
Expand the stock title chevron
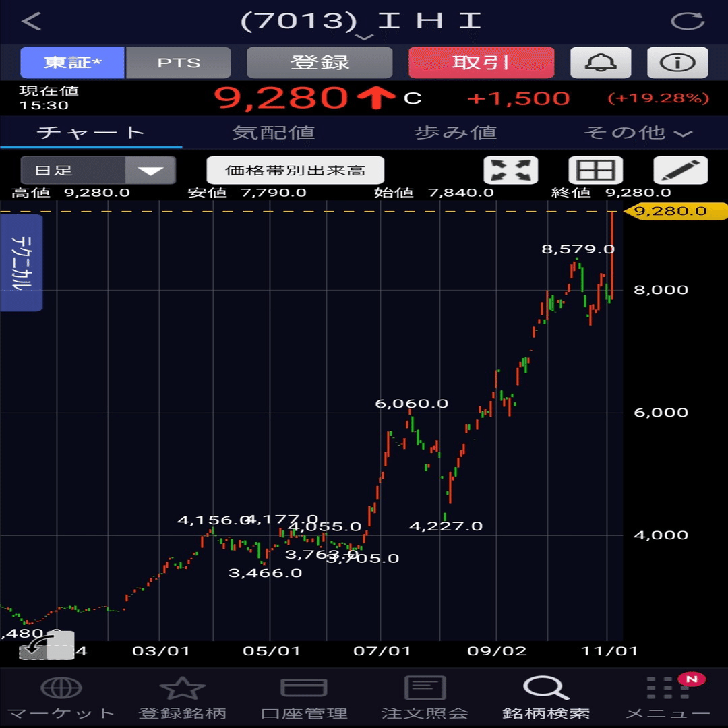click(x=365, y=37)
